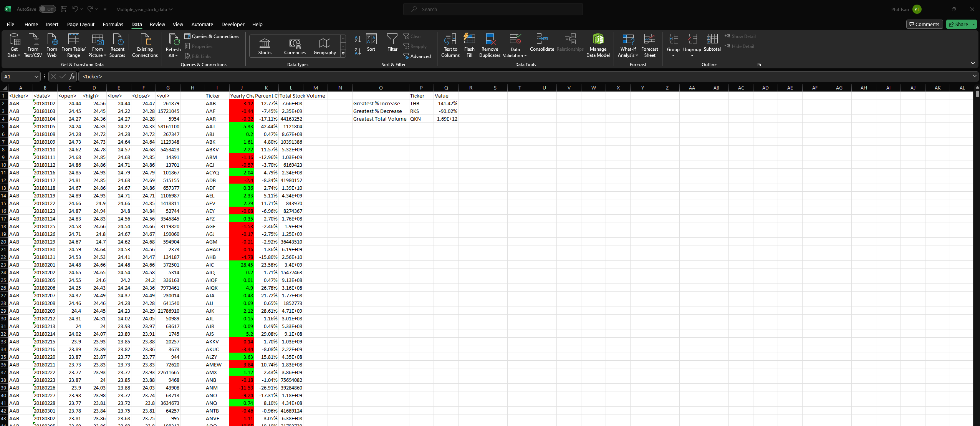Click the Share button
This screenshot has width=980, height=426.
coord(958,24)
